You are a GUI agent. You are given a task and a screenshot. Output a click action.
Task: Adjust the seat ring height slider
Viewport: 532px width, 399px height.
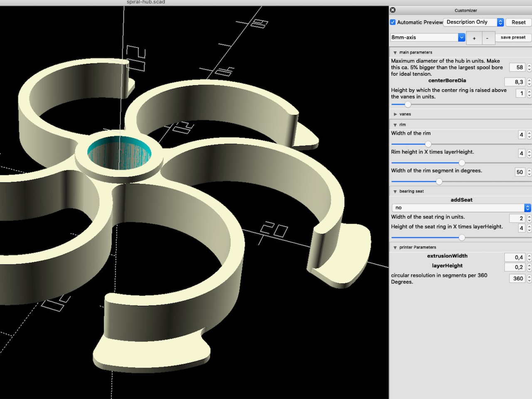click(x=462, y=238)
